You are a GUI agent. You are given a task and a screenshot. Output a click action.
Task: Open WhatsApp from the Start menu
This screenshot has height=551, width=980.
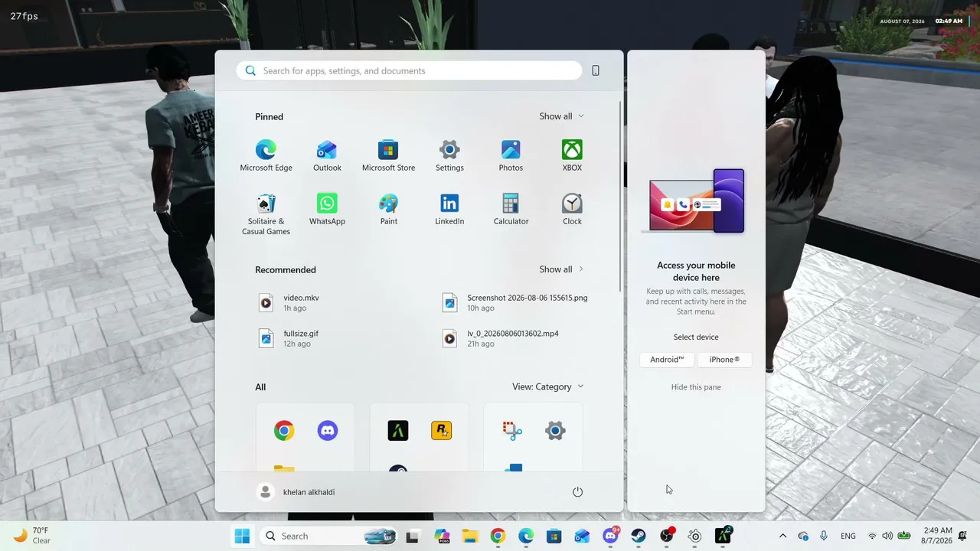(x=327, y=209)
